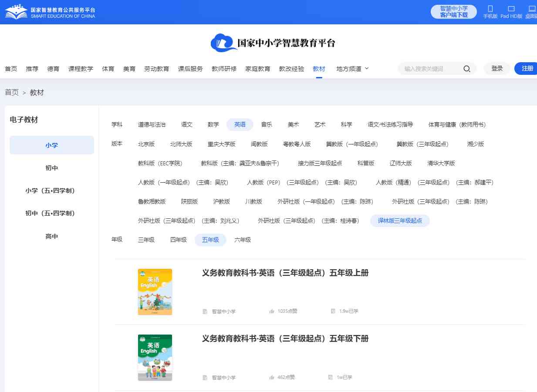Choose the 人教版（PEP）（三年级起点） edition
537x392 pixels.
(302, 182)
